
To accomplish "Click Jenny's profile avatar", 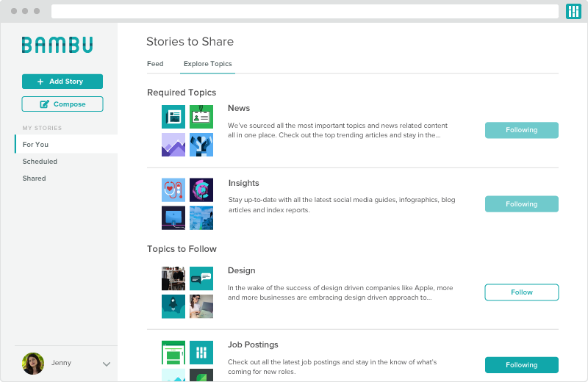I will click(33, 363).
